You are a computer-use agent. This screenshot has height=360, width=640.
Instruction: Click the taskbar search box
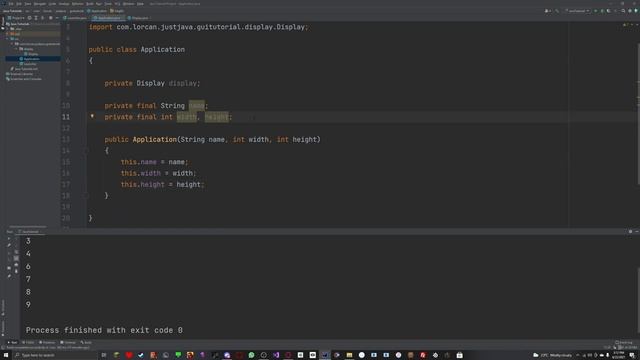click(55, 355)
